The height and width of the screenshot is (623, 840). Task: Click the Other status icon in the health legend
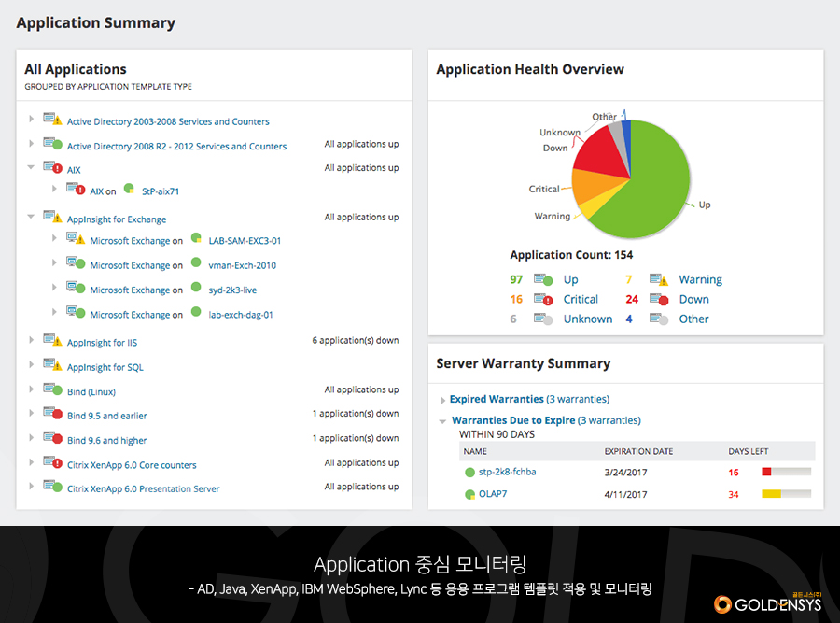pyautogui.click(x=659, y=319)
